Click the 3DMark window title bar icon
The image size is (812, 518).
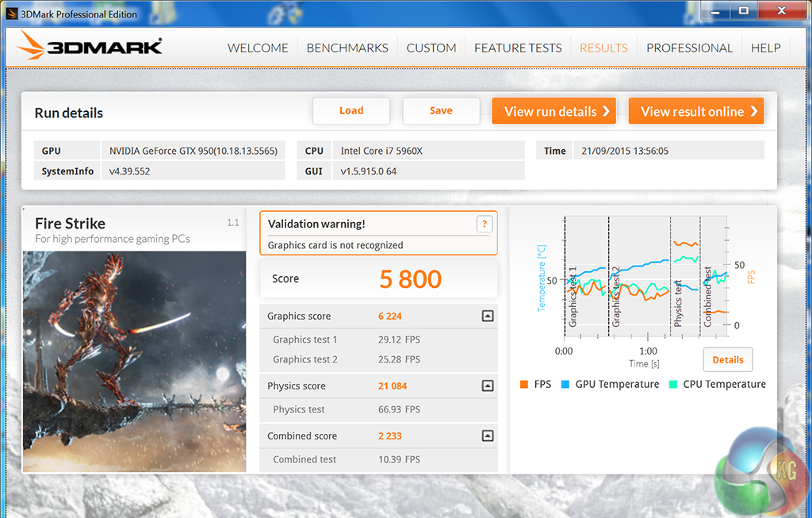click(x=11, y=14)
